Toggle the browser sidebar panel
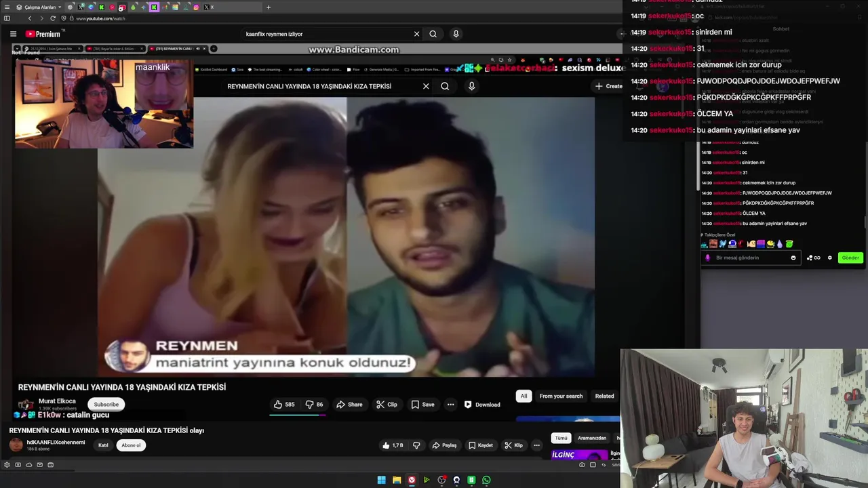The width and height of the screenshot is (868, 488). (7, 18)
